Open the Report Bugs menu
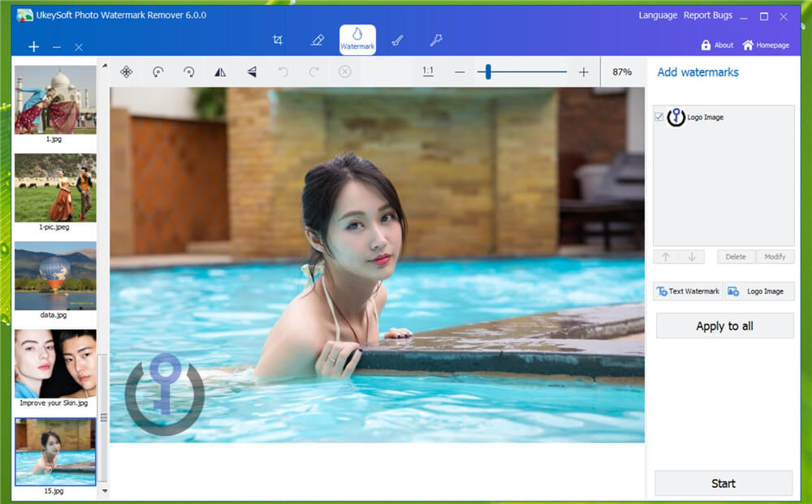Viewport: 812px width, 504px height. click(707, 15)
